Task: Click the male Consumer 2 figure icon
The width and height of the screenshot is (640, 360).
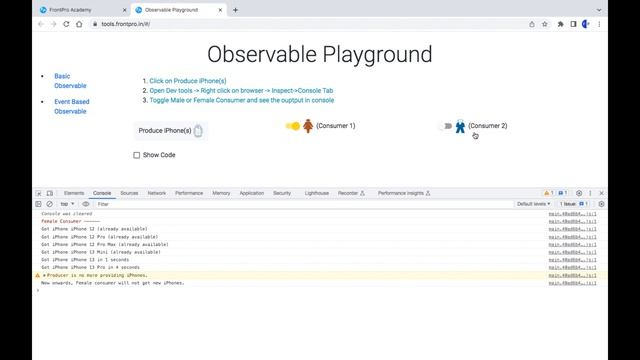Action: (x=460, y=126)
